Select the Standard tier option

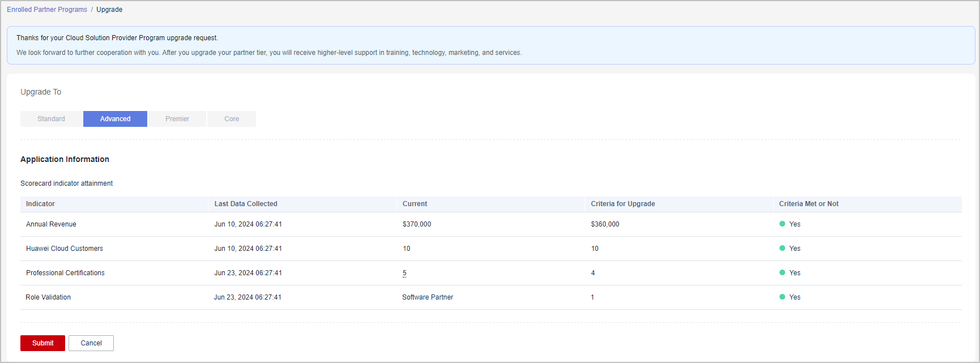(51, 119)
